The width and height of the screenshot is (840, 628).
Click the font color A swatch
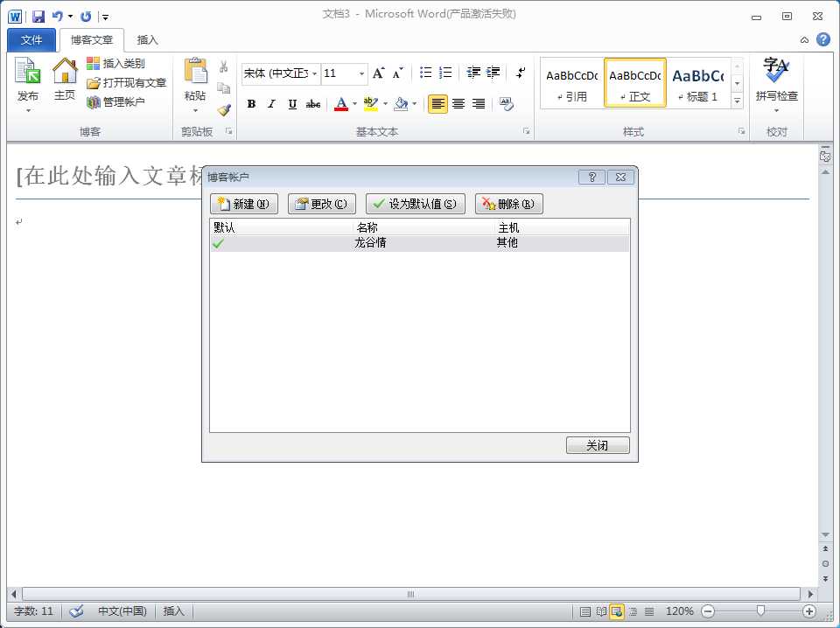[x=341, y=104]
